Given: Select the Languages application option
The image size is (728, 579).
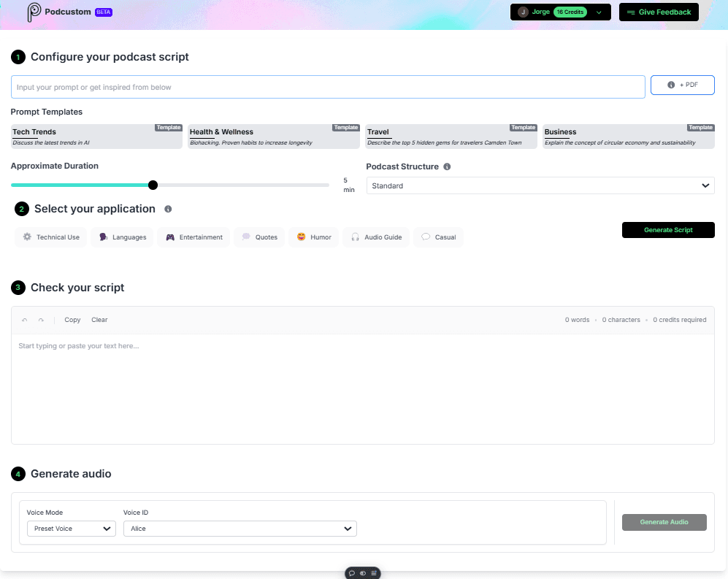Looking at the screenshot, I should click(x=122, y=237).
